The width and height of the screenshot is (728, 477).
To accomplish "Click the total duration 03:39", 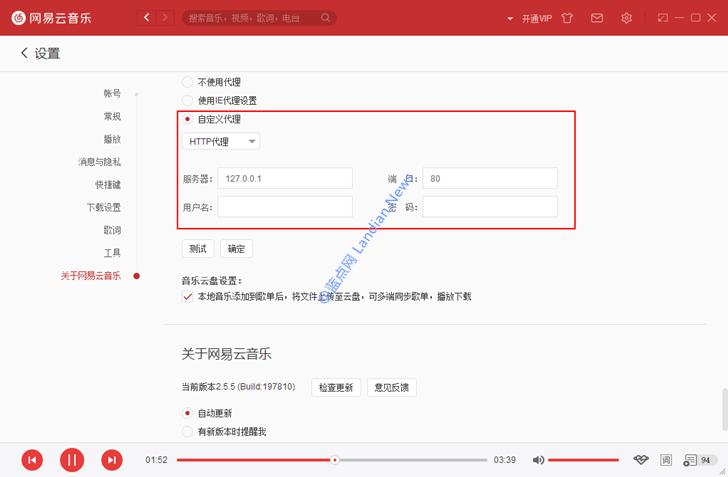I will coord(505,460).
